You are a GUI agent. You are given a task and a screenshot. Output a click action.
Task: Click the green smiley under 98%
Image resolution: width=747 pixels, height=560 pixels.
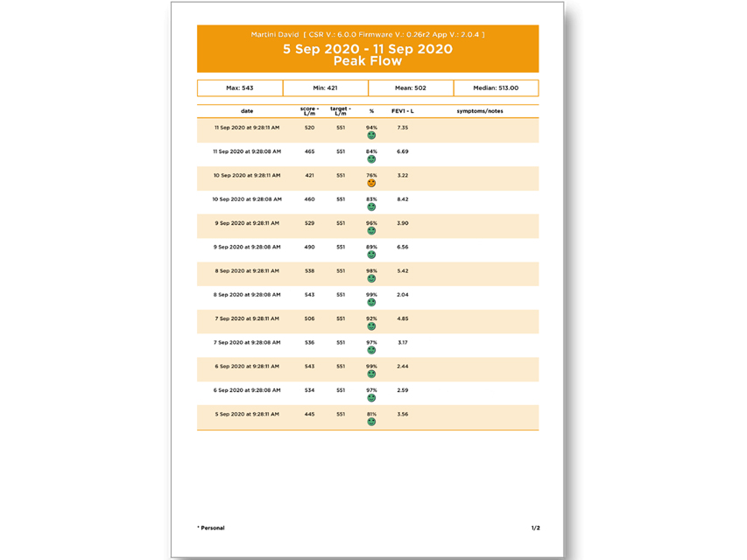[x=371, y=278]
